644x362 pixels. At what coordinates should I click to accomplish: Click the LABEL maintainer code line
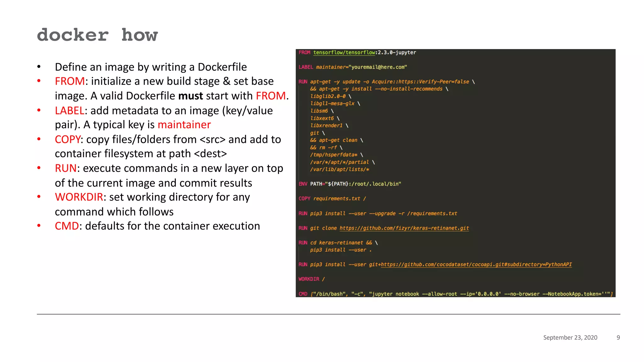click(x=353, y=67)
